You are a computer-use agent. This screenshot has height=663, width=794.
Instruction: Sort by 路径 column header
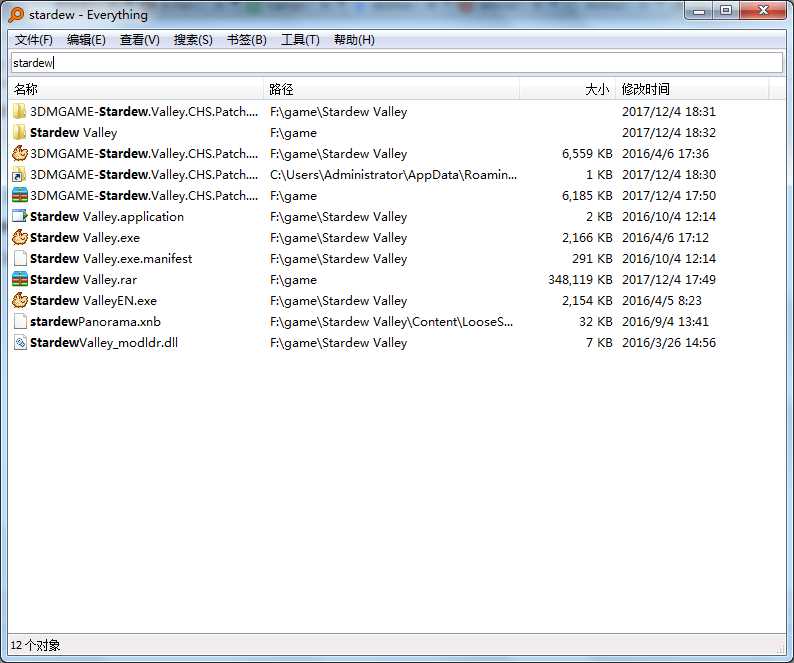coord(391,90)
